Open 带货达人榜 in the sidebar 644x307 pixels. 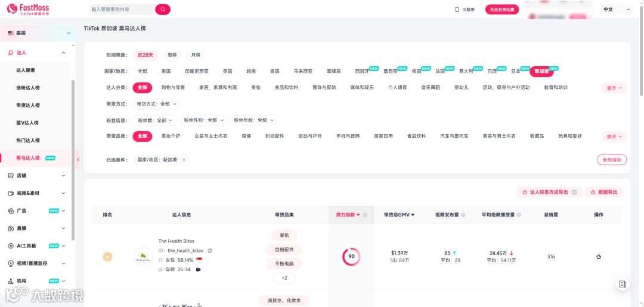28,106
